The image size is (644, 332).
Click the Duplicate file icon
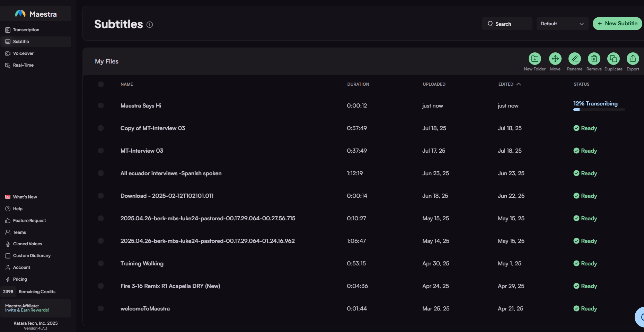pyautogui.click(x=613, y=59)
